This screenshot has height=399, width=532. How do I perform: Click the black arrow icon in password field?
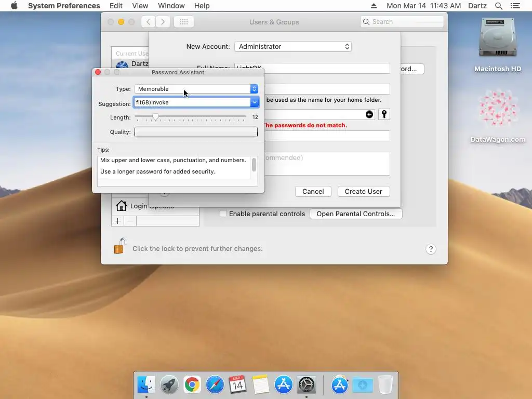point(369,114)
